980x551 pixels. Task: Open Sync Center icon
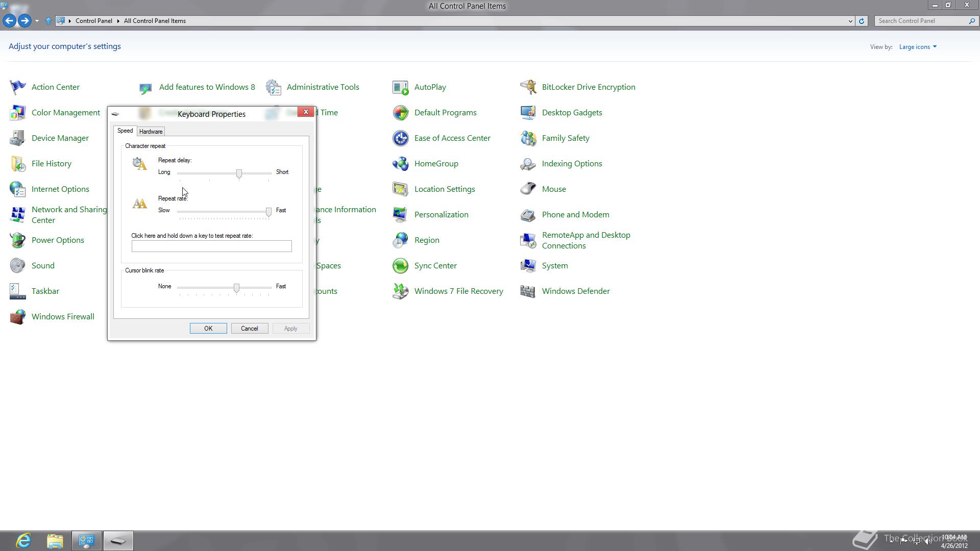point(401,266)
